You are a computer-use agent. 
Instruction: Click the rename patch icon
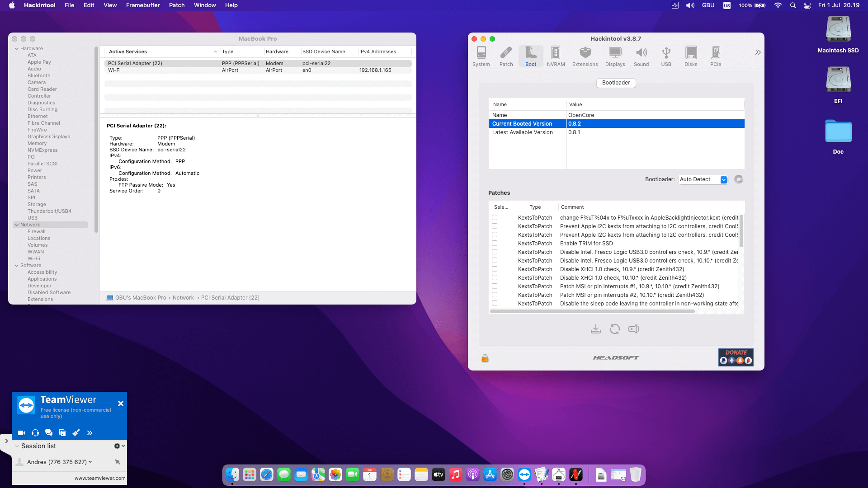pyautogui.click(x=634, y=329)
